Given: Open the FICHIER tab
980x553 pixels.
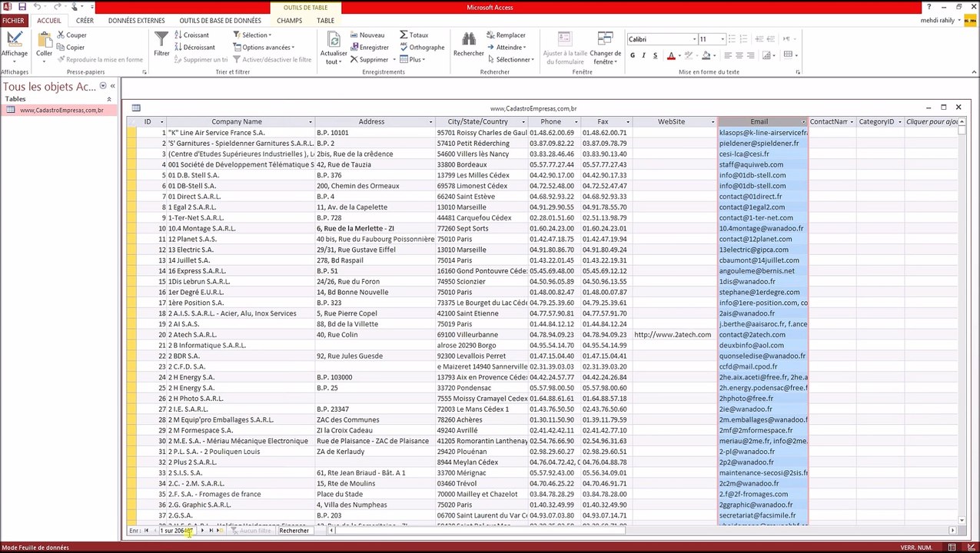Looking at the screenshot, I should (13, 21).
